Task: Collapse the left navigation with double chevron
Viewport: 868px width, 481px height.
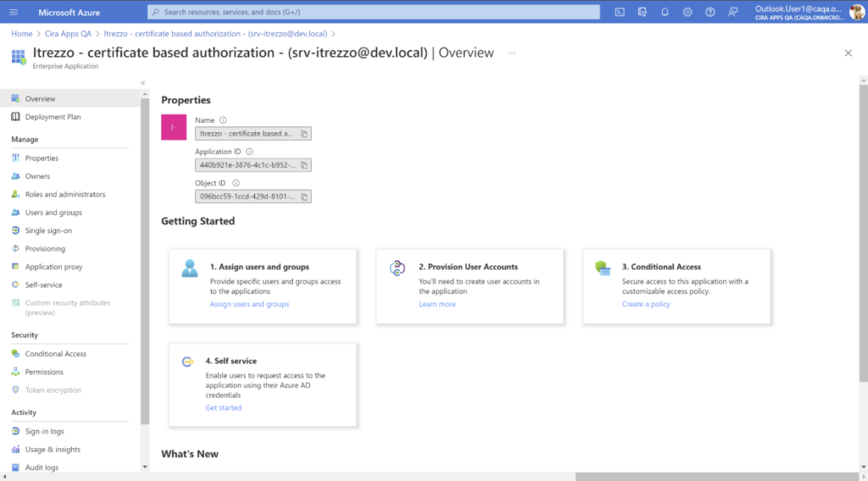Action: (x=142, y=83)
